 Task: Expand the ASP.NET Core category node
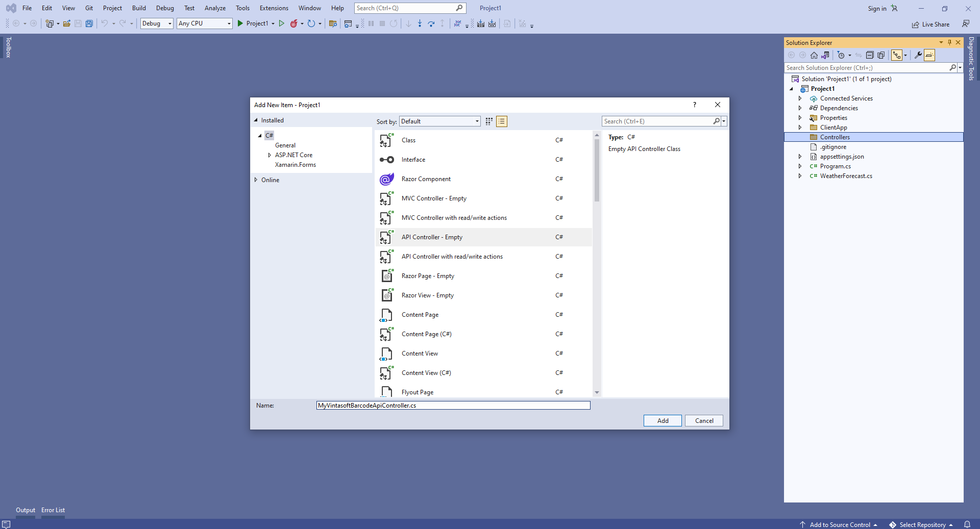pyautogui.click(x=269, y=155)
